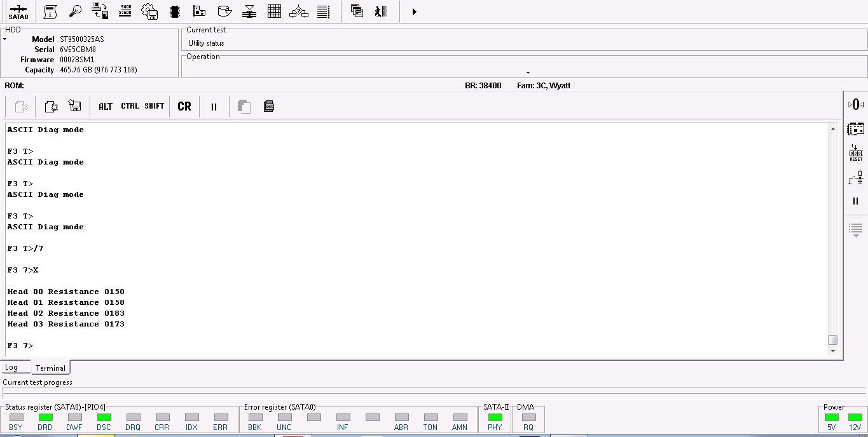Open the lined list icon in top toolbar
This screenshot has height=437, width=868.
(x=324, y=11)
